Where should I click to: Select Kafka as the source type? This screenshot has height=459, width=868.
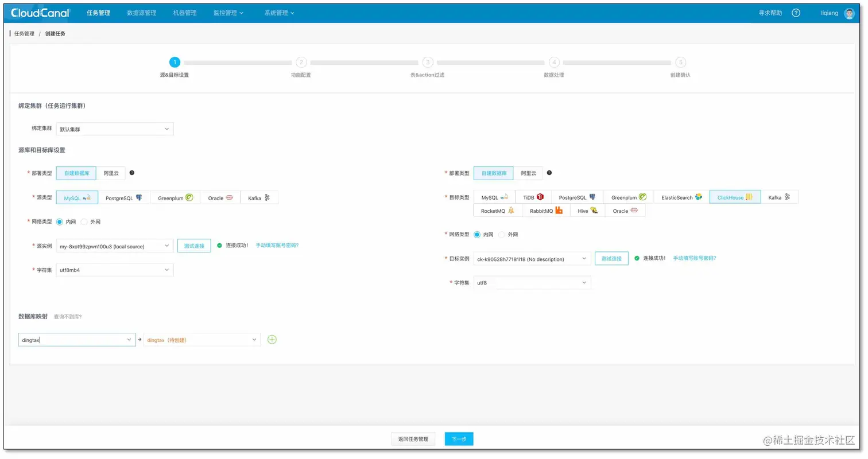coord(259,198)
